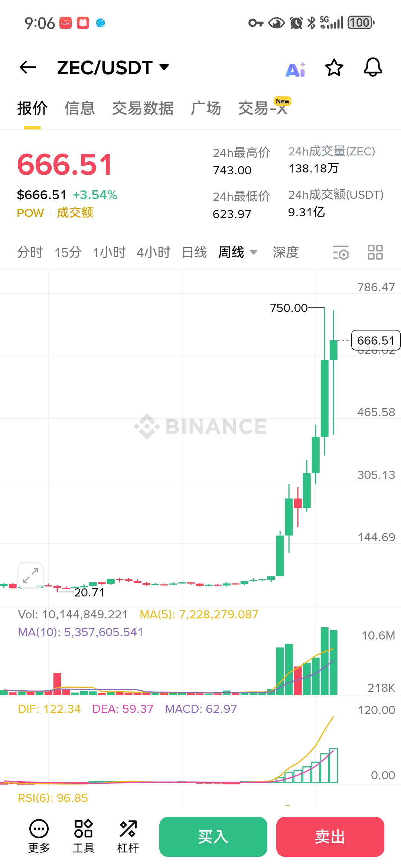Toggle the favorite star icon
The height and width of the screenshot is (868, 401).
(x=334, y=68)
